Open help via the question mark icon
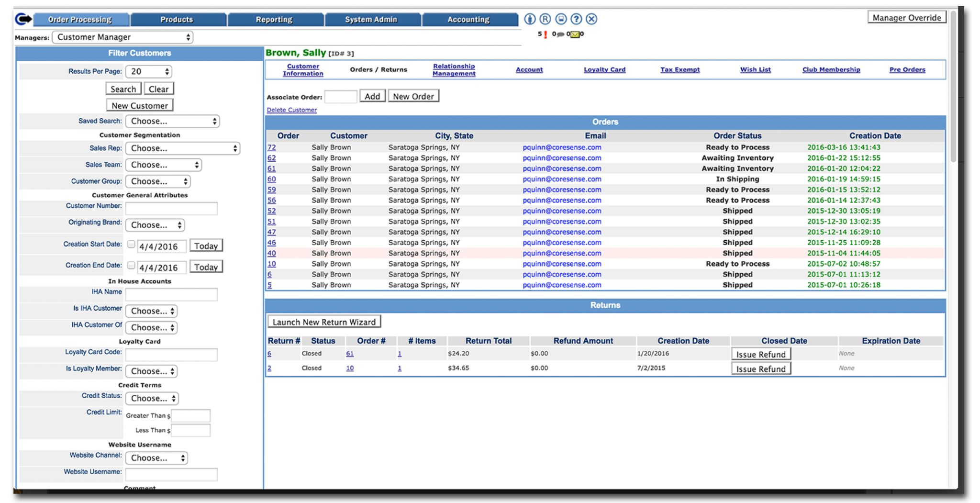The image size is (980, 503). [x=576, y=19]
